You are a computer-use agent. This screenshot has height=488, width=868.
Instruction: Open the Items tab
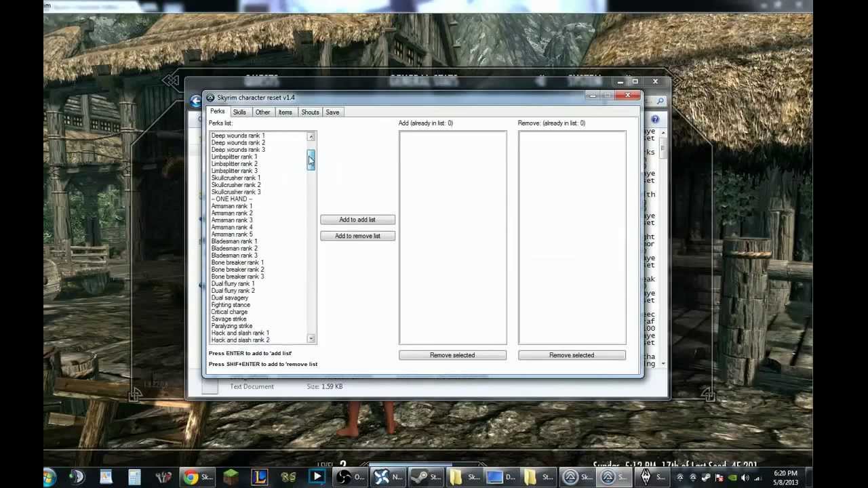click(285, 112)
